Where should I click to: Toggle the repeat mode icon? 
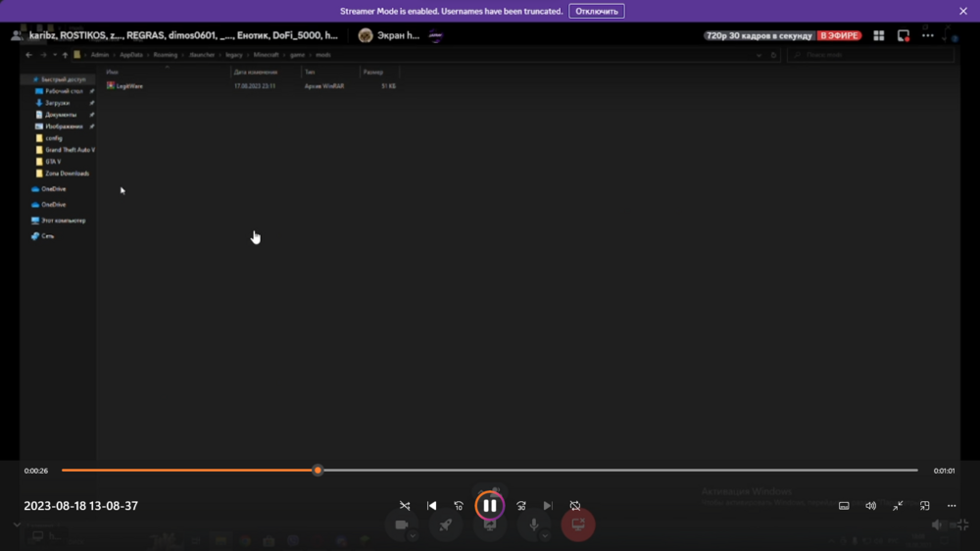click(575, 505)
